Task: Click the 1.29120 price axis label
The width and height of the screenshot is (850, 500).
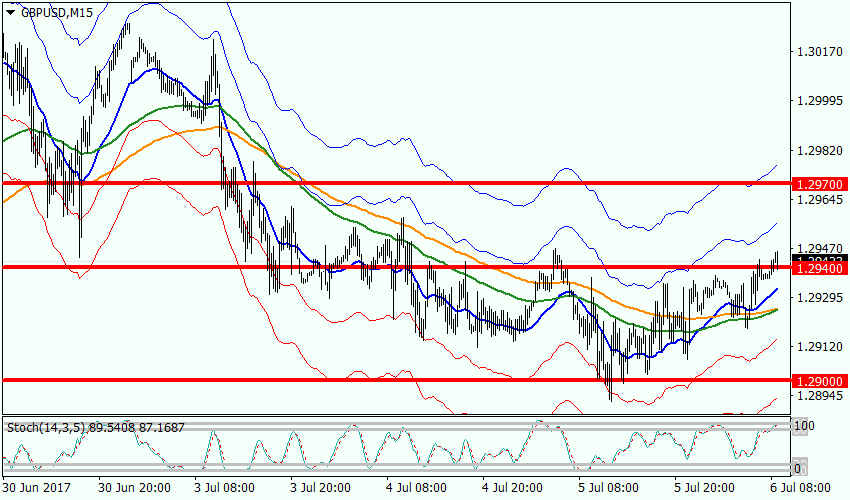Action: click(817, 346)
